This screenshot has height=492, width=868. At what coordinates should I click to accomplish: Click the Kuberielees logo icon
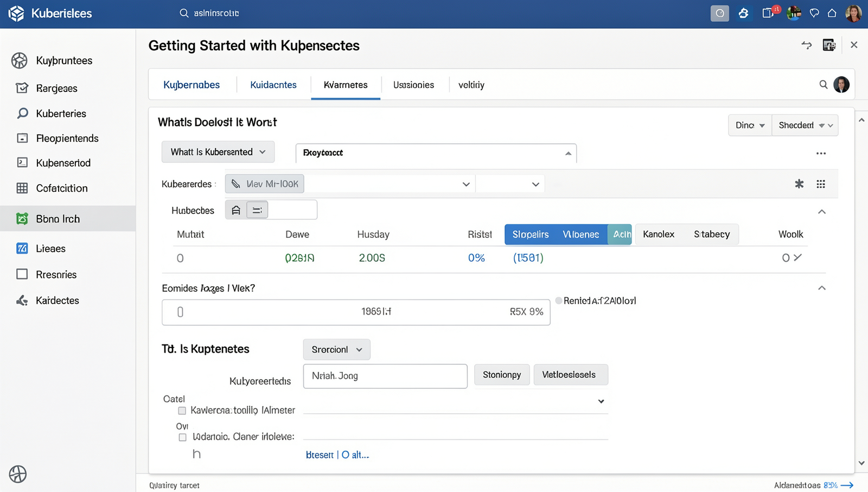coord(16,14)
